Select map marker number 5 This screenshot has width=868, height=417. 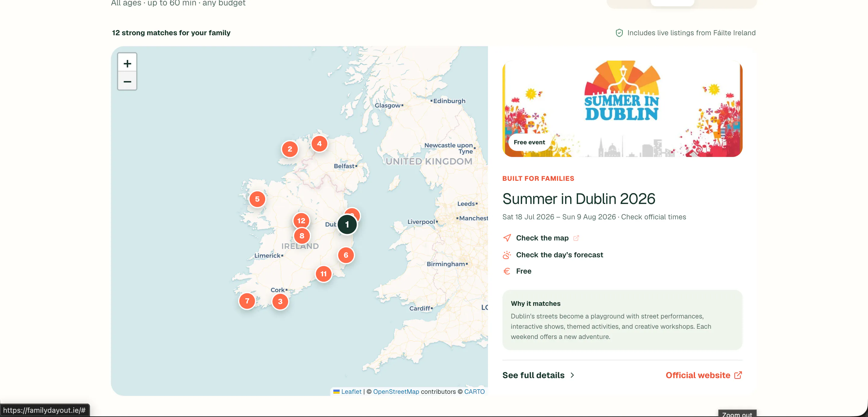(257, 199)
